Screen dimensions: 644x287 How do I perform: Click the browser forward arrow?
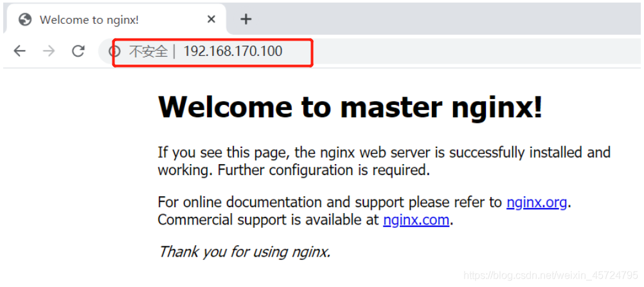click(x=49, y=51)
